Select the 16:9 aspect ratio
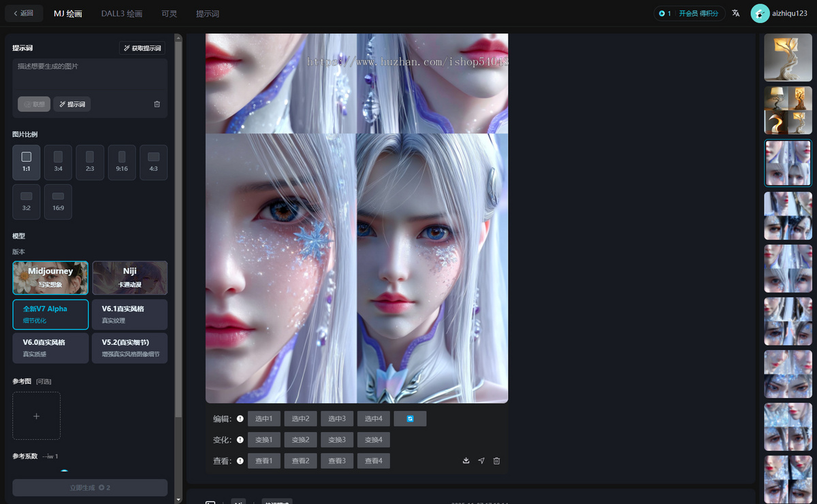Image resolution: width=817 pixels, height=504 pixels. pos(58,201)
